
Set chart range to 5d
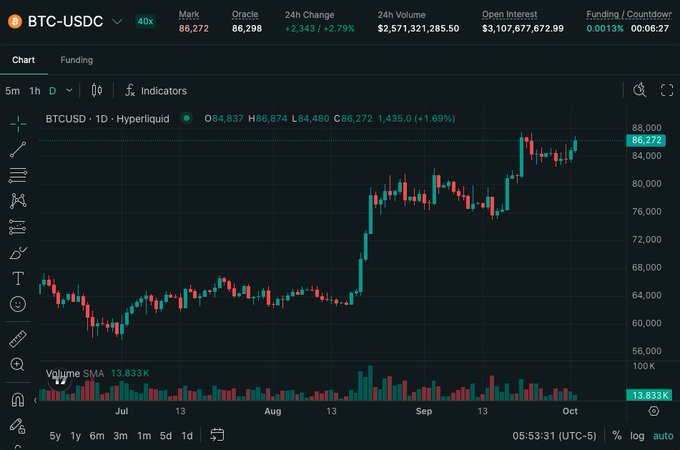166,436
